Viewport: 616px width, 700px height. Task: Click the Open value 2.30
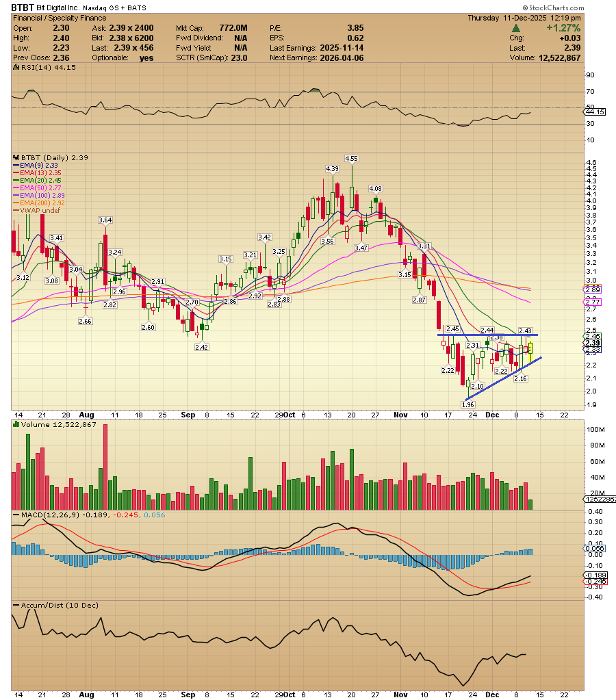pyautogui.click(x=61, y=27)
